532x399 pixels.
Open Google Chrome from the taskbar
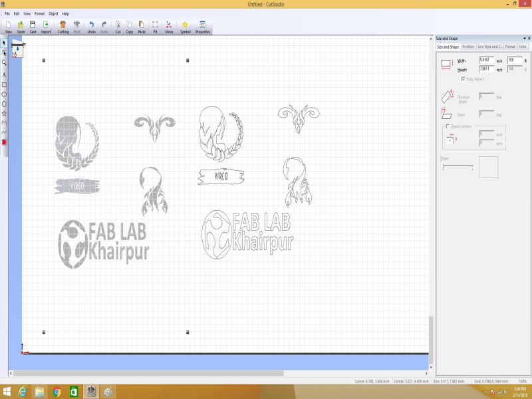(x=57, y=392)
